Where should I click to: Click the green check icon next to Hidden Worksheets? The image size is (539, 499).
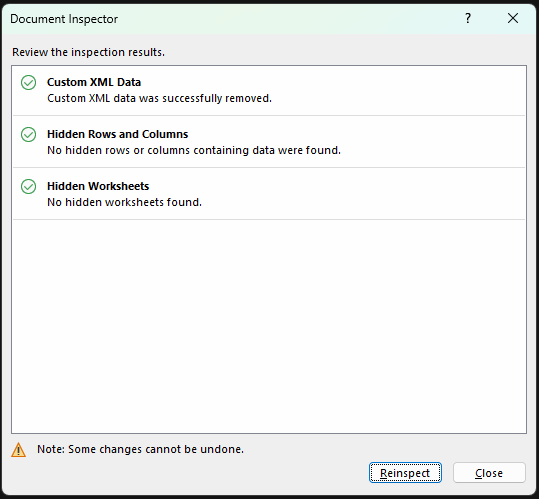pyautogui.click(x=28, y=186)
